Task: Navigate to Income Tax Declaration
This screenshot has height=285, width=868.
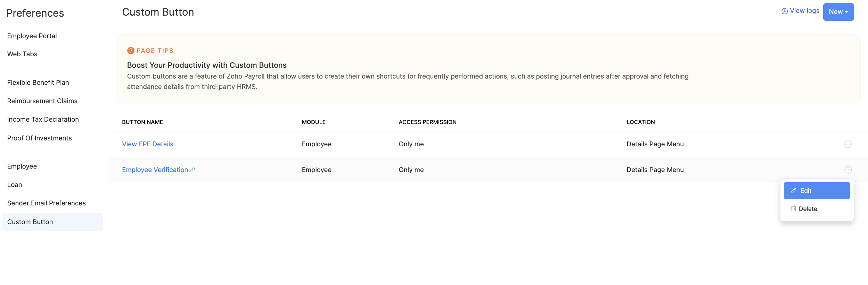Action: pyautogui.click(x=43, y=120)
